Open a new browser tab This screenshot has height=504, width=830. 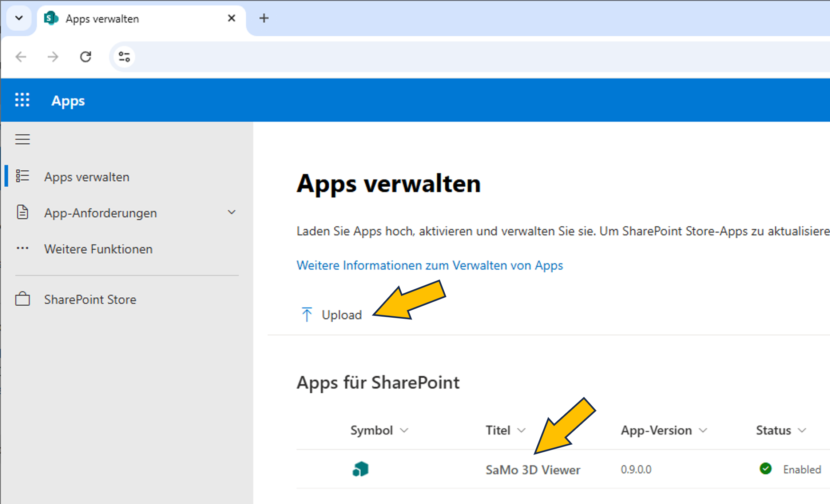pyautogui.click(x=264, y=18)
